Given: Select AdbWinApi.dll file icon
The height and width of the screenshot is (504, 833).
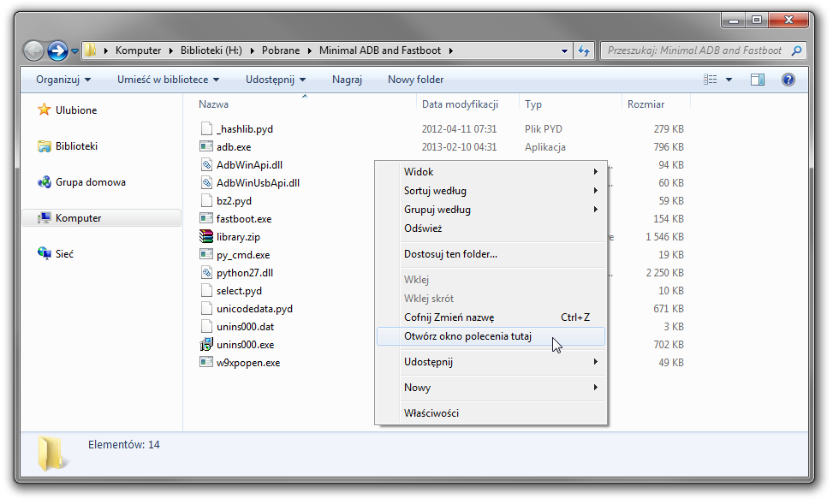Looking at the screenshot, I should pyautogui.click(x=206, y=164).
